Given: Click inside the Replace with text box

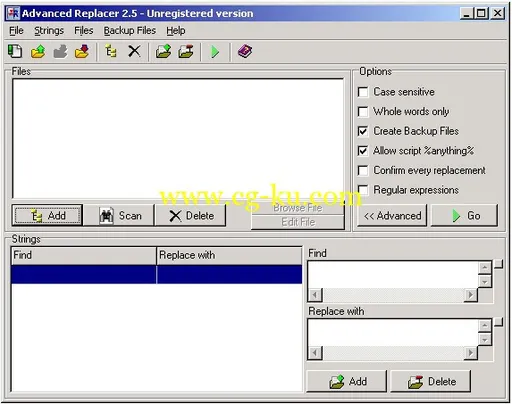Looking at the screenshot, I should pyautogui.click(x=393, y=332).
